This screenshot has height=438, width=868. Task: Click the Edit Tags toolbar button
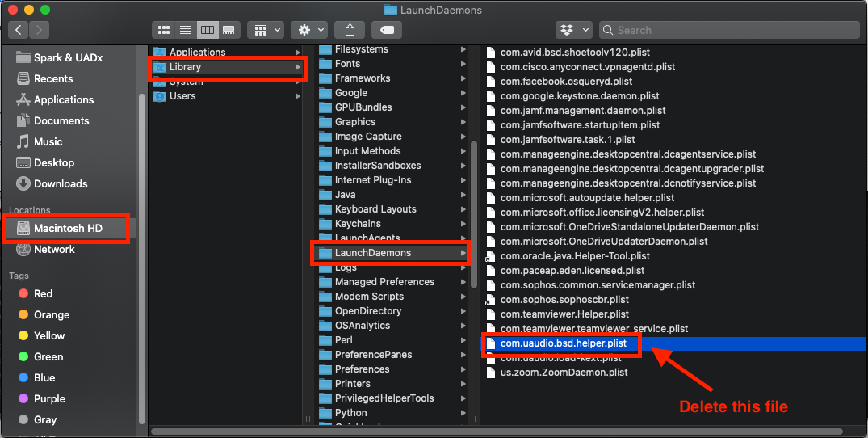click(x=387, y=30)
